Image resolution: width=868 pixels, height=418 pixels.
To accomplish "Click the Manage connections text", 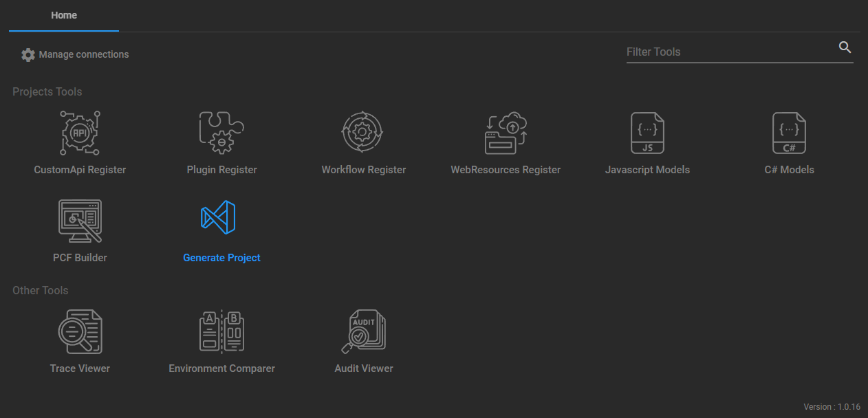I will [x=84, y=54].
